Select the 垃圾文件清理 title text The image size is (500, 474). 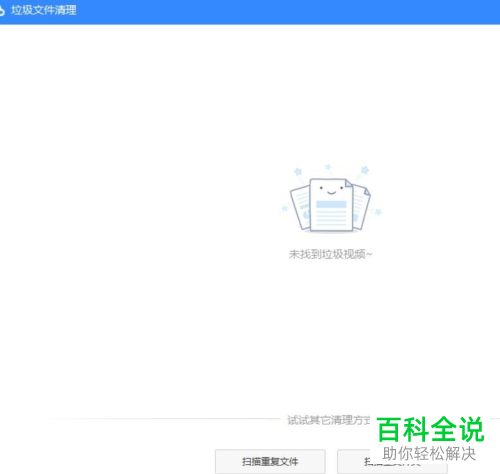coord(44,10)
